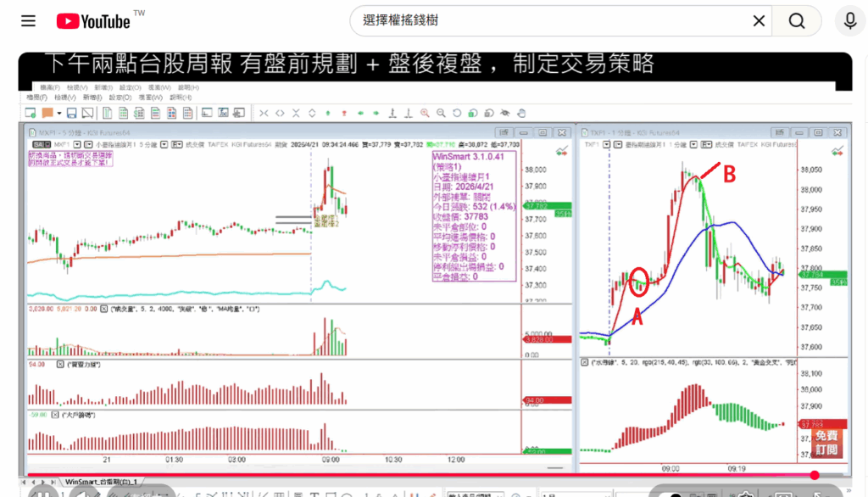Switch to the WinSmart_台指期 workspace tab
Image resolution: width=868 pixels, height=497 pixels.
point(101,482)
